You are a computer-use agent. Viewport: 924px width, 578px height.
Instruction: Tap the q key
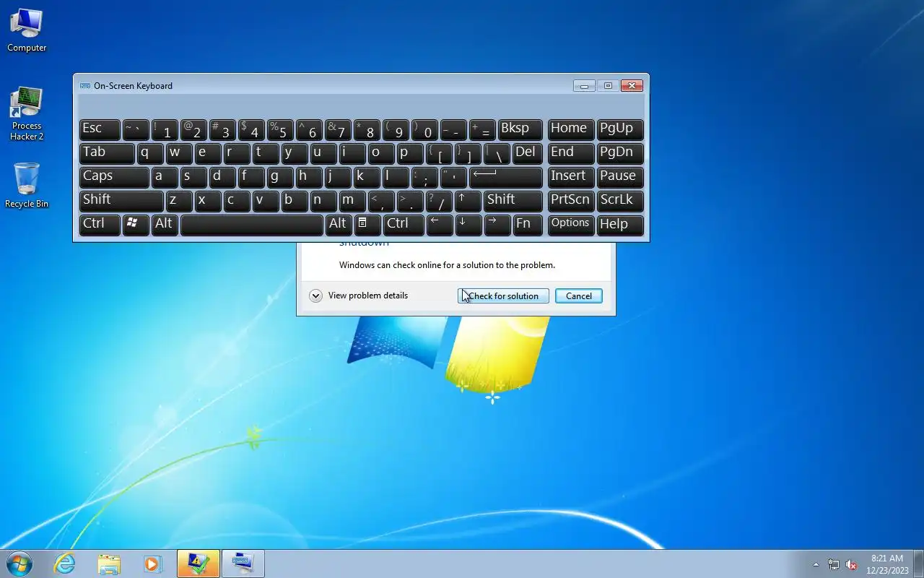150,153
